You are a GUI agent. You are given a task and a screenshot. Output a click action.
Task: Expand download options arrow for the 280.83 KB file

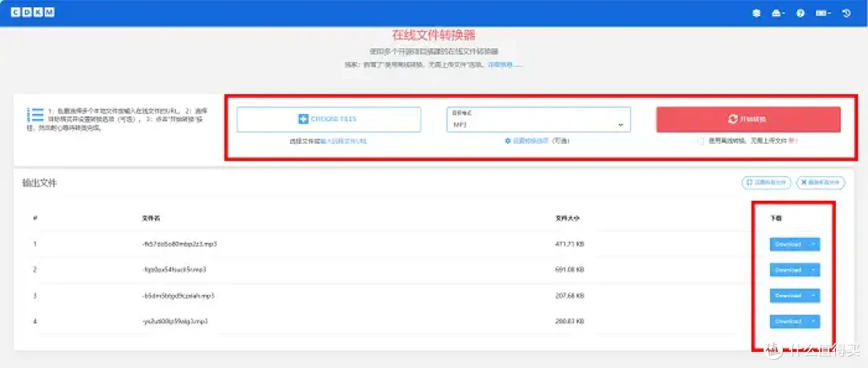(x=813, y=321)
